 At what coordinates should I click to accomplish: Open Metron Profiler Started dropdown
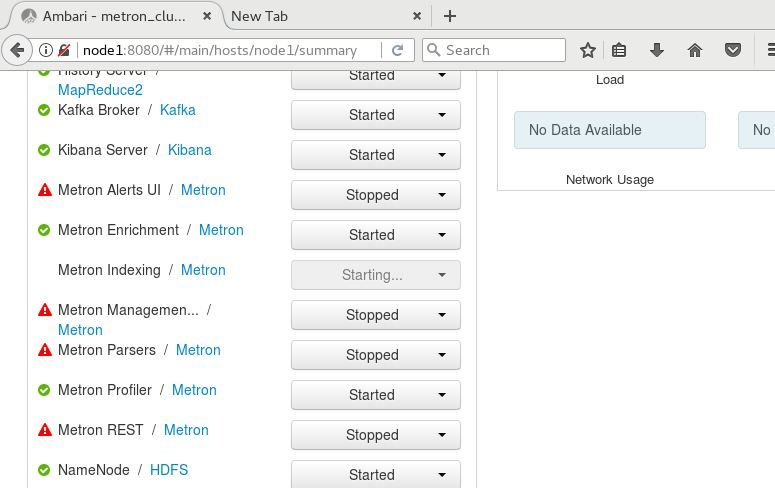pyautogui.click(x=376, y=396)
